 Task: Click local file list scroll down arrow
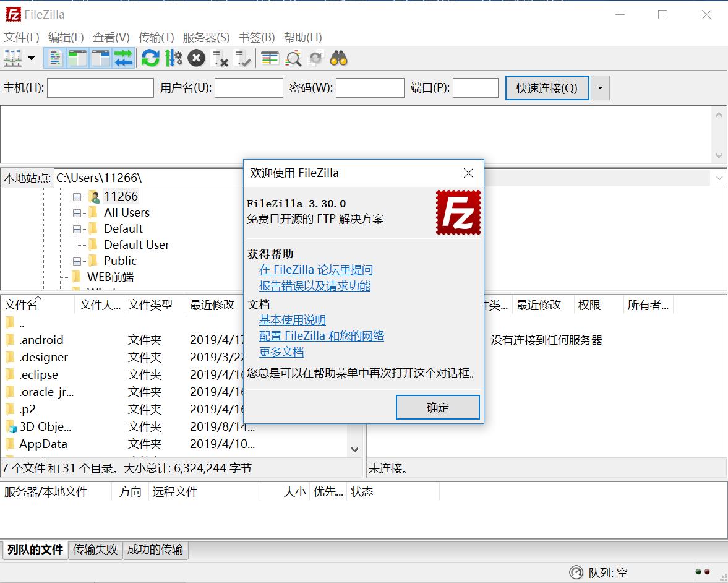pos(354,449)
